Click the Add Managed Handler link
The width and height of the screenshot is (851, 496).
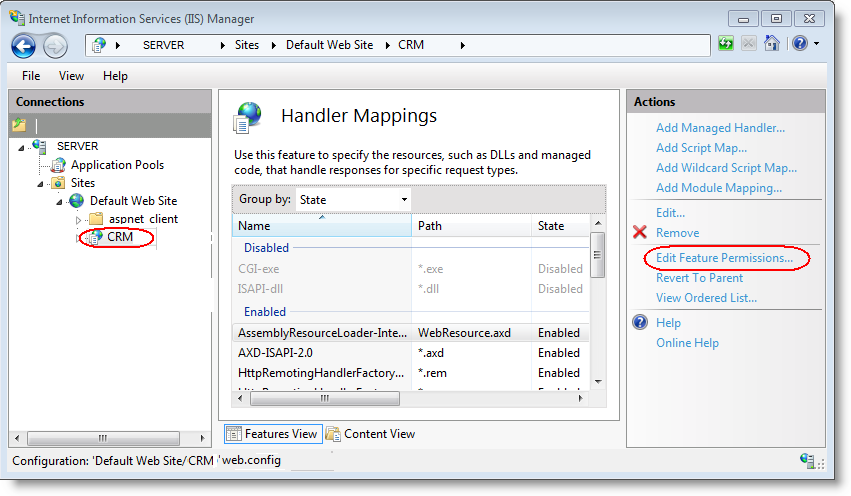[x=720, y=128]
